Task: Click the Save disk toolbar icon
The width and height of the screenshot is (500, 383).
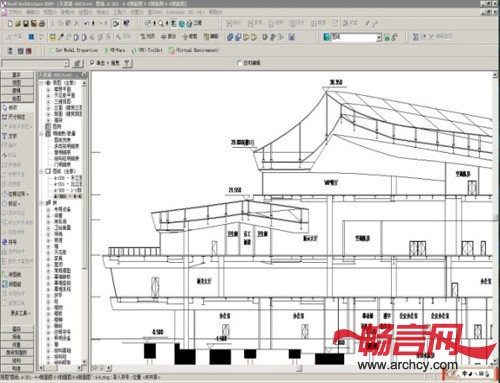Action: pos(26,24)
